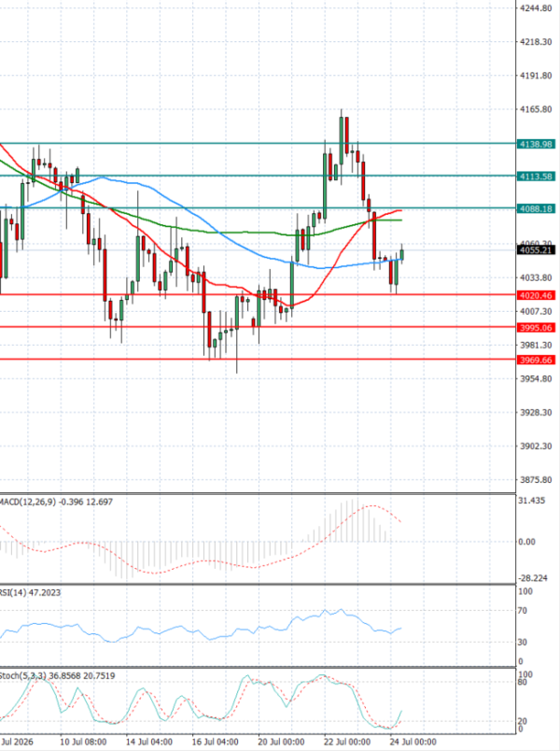Image resolution: width=560 pixels, height=751 pixels.
Task: Click the current price tag 4055.21
Action: (x=536, y=250)
